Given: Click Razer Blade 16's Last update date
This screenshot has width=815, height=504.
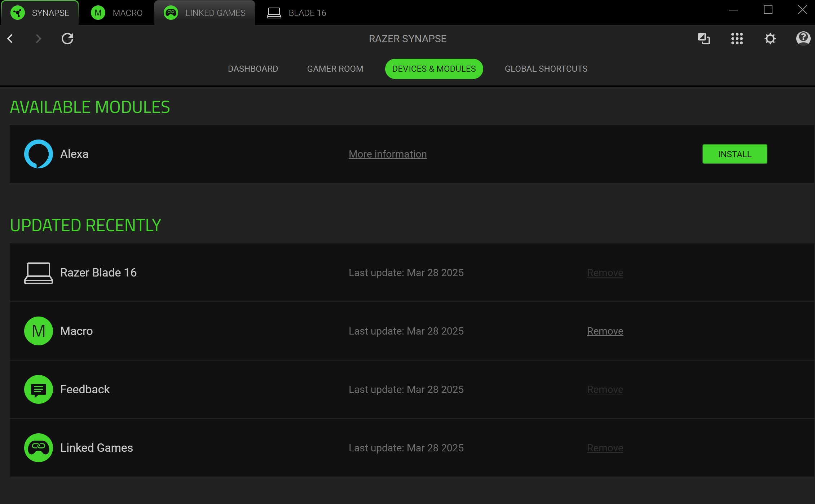Looking at the screenshot, I should click(x=406, y=273).
